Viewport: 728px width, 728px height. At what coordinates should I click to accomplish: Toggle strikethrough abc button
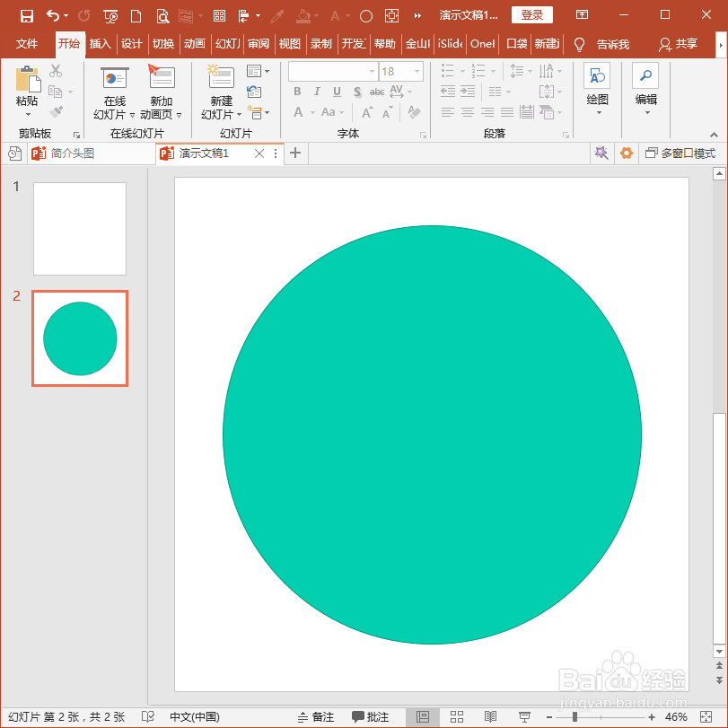376,92
